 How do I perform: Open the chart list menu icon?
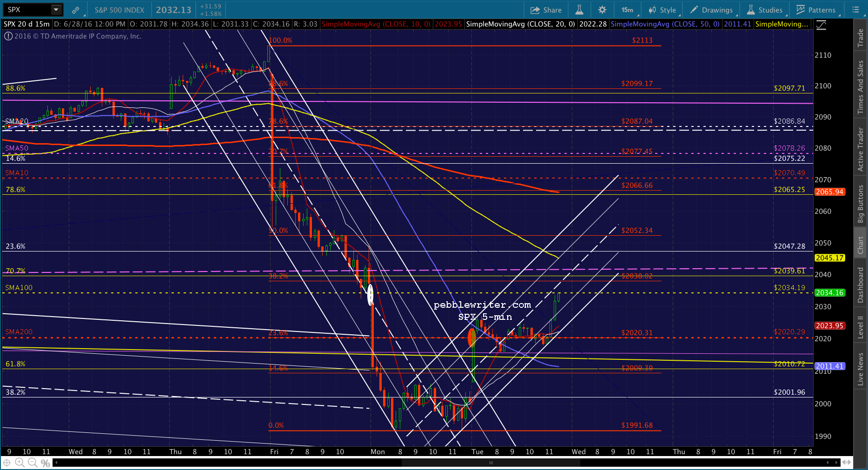pyautogui.click(x=855, y=10)
